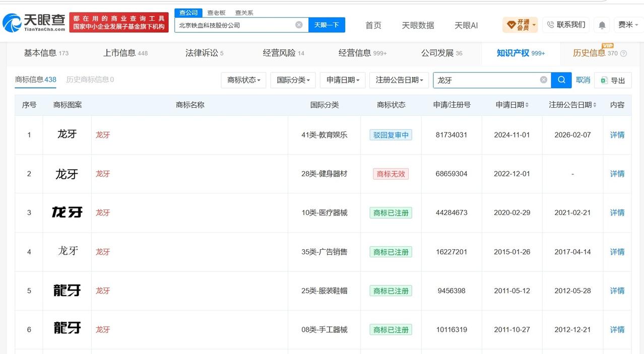Click the red banner 都在用的商业查询工具
This screenshot has height=354, width=644.
click(x=119, y=22)
